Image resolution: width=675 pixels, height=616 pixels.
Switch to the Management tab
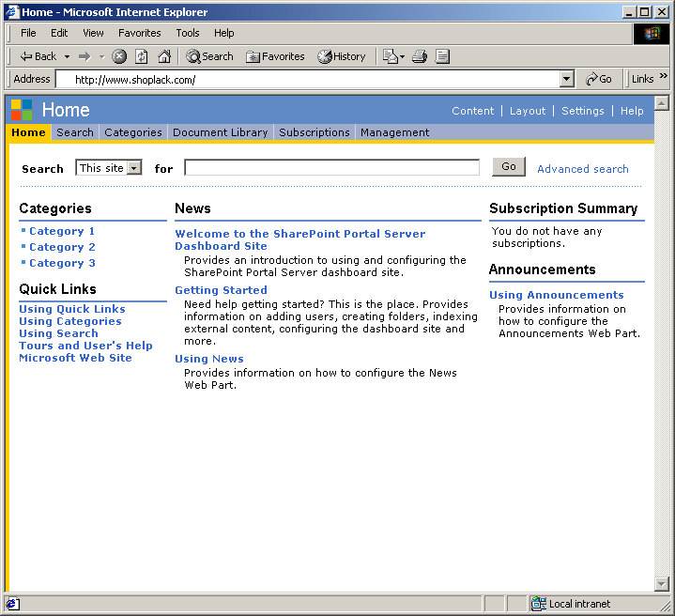click(x=394, y=132)
